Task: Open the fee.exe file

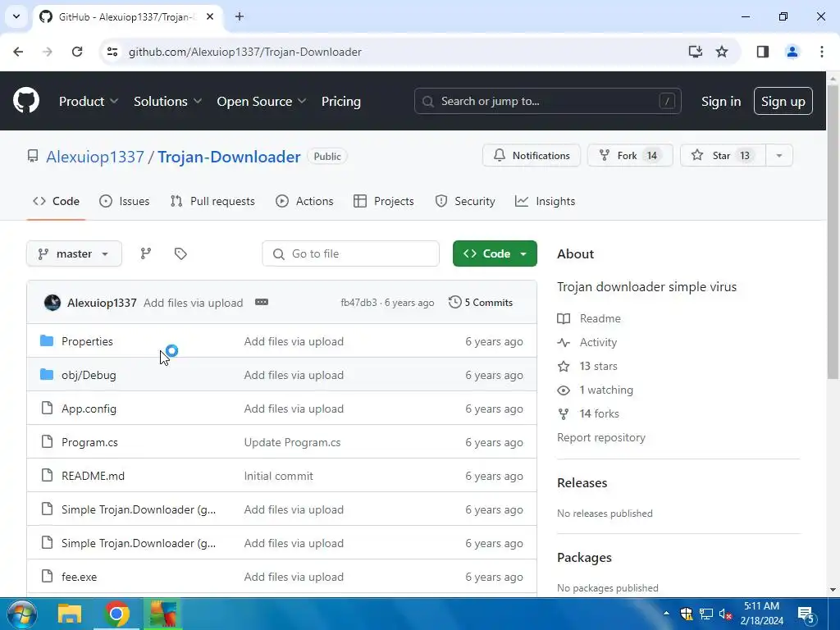Action: 80,577
